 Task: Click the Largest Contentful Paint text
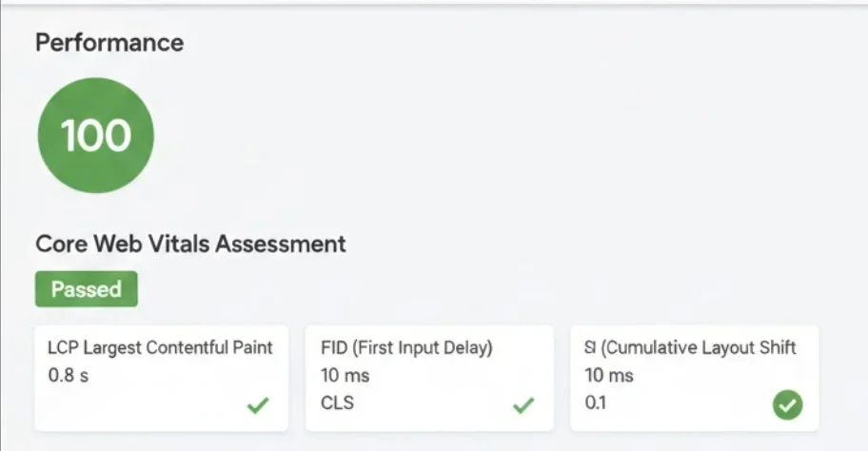[178, 348]
